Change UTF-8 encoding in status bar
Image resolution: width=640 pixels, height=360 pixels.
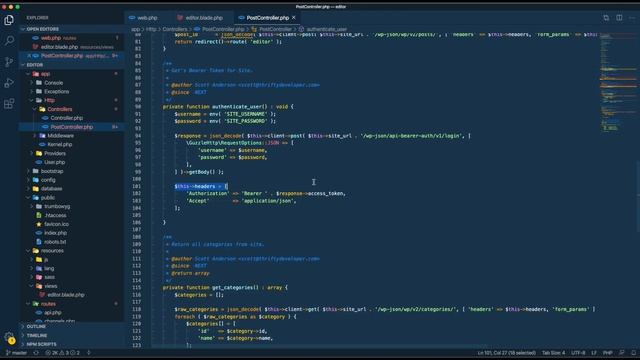578,353
